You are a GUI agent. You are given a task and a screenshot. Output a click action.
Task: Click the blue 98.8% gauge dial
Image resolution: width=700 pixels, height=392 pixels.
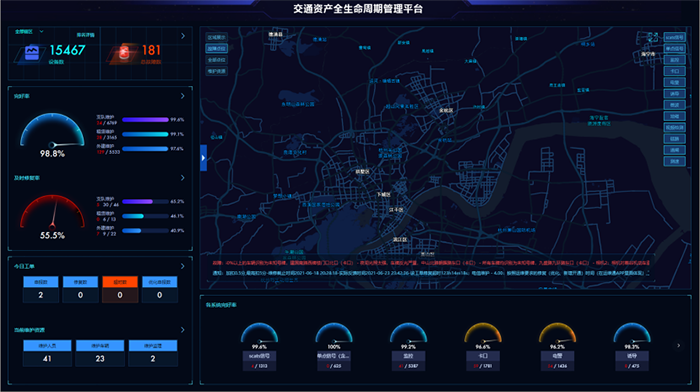tap(52, 130)
